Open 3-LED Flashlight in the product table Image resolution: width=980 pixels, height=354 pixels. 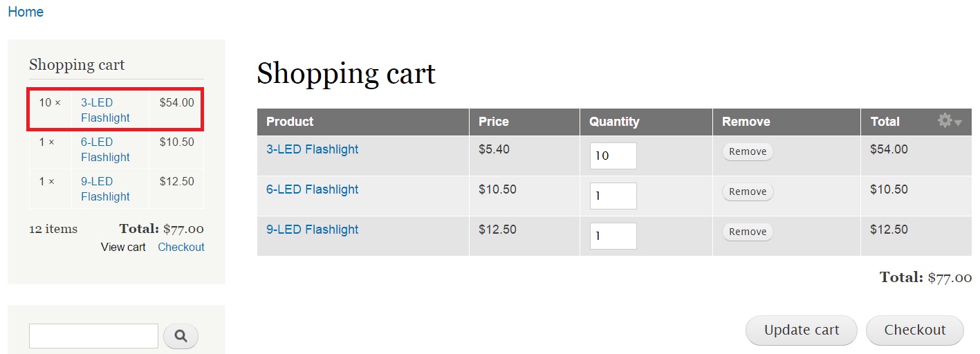click(312, 149)
